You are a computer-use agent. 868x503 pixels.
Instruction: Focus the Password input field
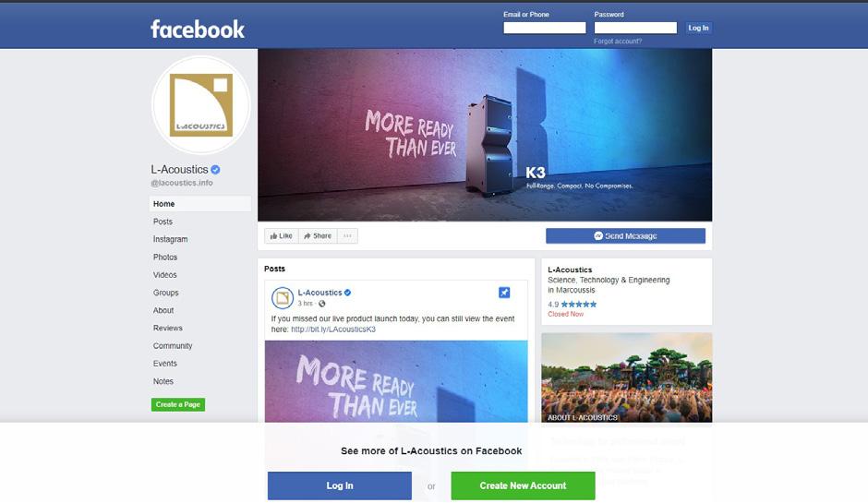pyautogui.click(x=635, y=28)
